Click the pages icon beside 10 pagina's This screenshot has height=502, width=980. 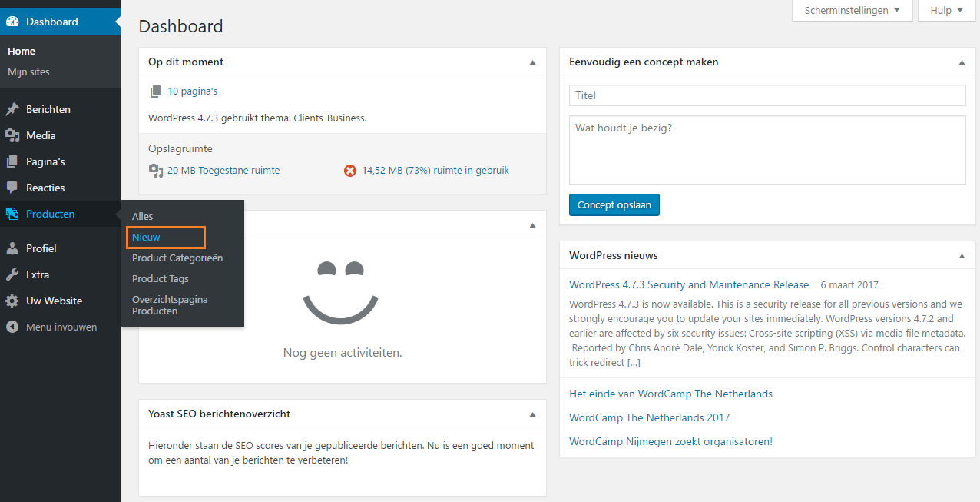156,91
